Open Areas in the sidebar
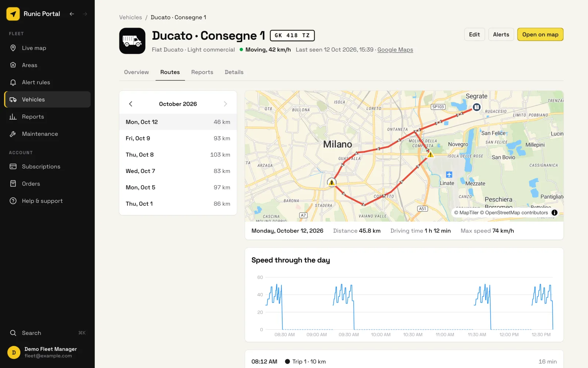 coord(47,65)
